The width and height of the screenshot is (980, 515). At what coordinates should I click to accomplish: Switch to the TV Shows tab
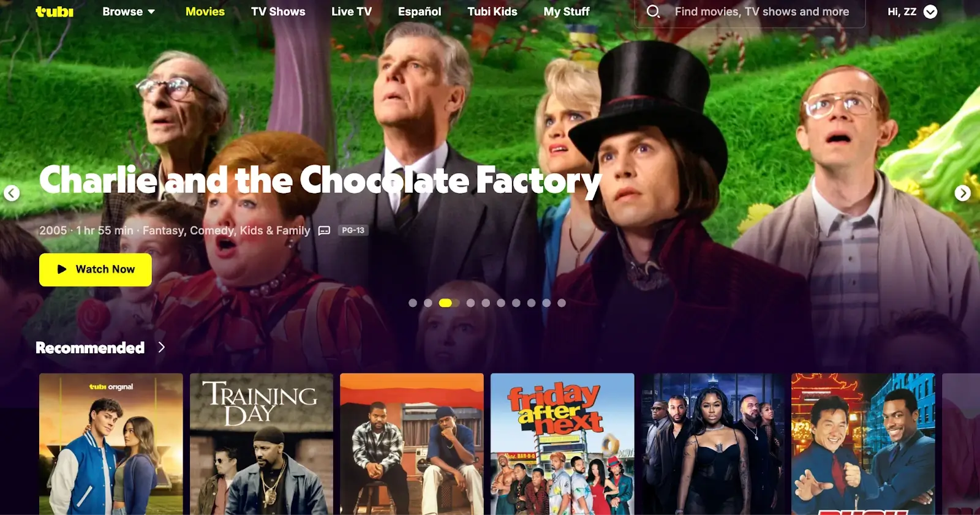click(x=278, y=12)
